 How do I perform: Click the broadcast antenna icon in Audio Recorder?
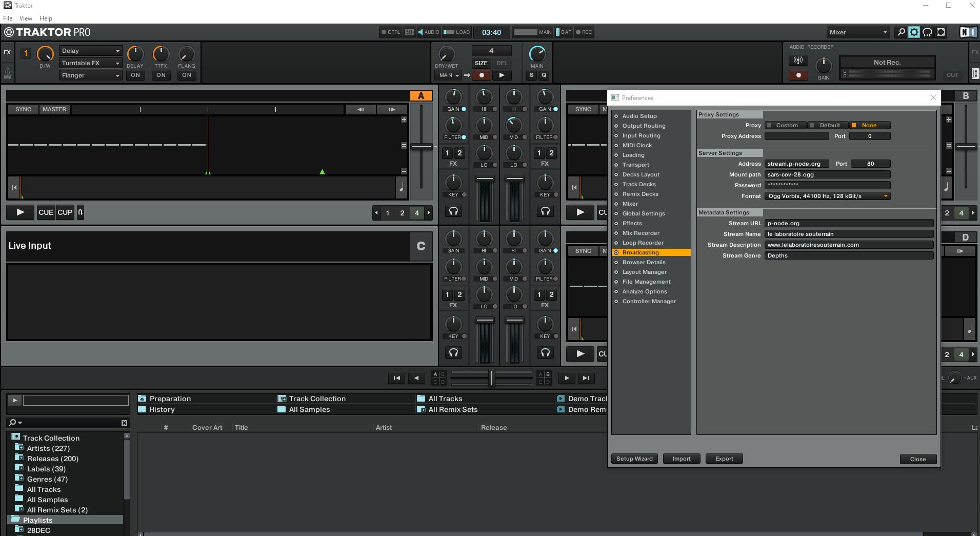click(x=798, y=61)
